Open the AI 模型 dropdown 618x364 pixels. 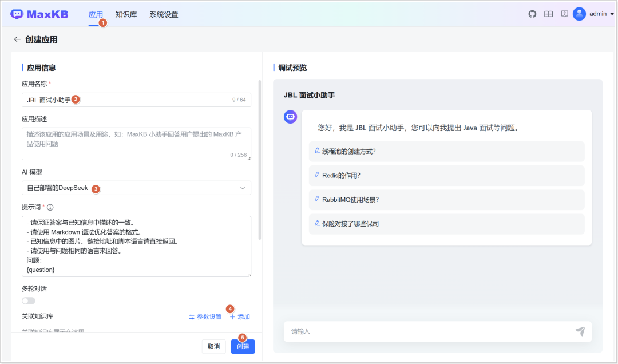136,188
